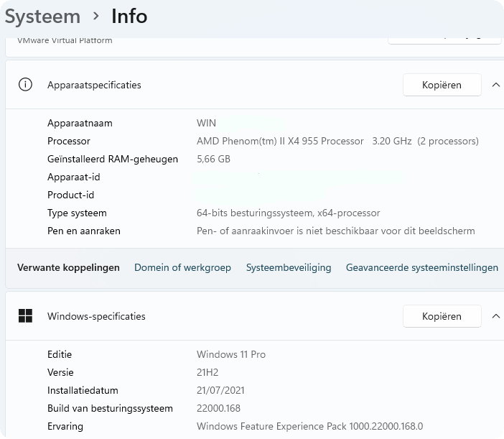Click the Verwante koppelingen label
This screenshot has height=439, width=504.
pyautogui.click(x=68, y=267)
